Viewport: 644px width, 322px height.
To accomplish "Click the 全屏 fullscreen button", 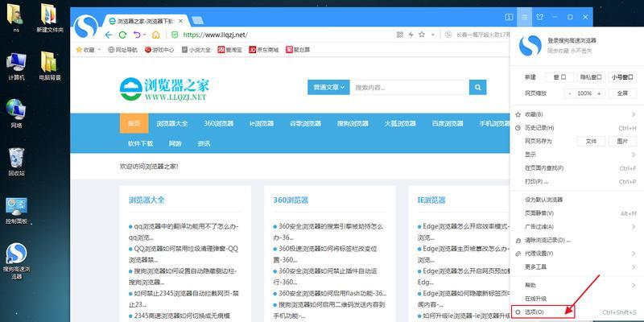I will tap(622, 93).
